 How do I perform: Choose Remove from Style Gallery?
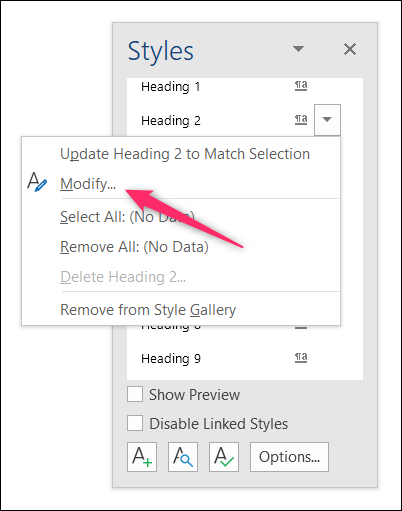click(148, 310)
